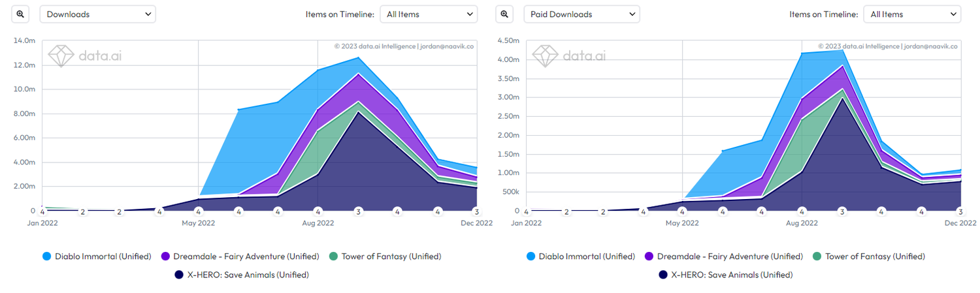980x293 pixels.
Task: Click the April 2022 event marker on Paid Downloads chart
Action: pos(644,211)
